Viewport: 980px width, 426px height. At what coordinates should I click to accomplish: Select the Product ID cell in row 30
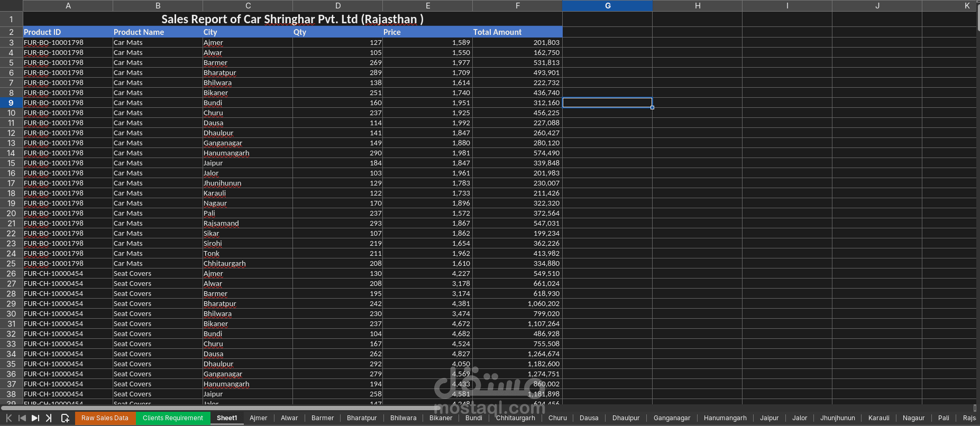(x=68, y=314)
